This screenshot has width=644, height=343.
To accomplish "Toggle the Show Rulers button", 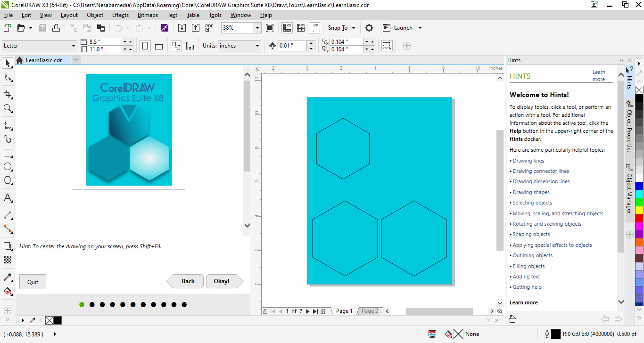I will tap(287, 28).
